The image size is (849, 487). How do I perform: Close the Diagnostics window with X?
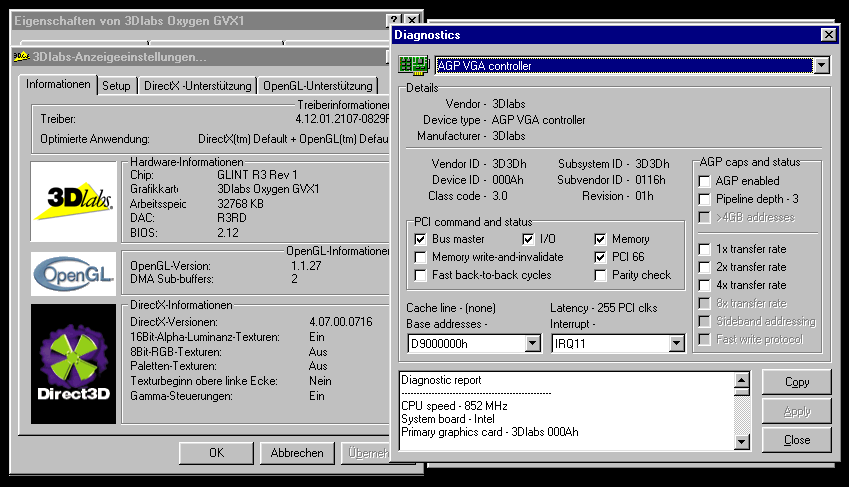828,35
